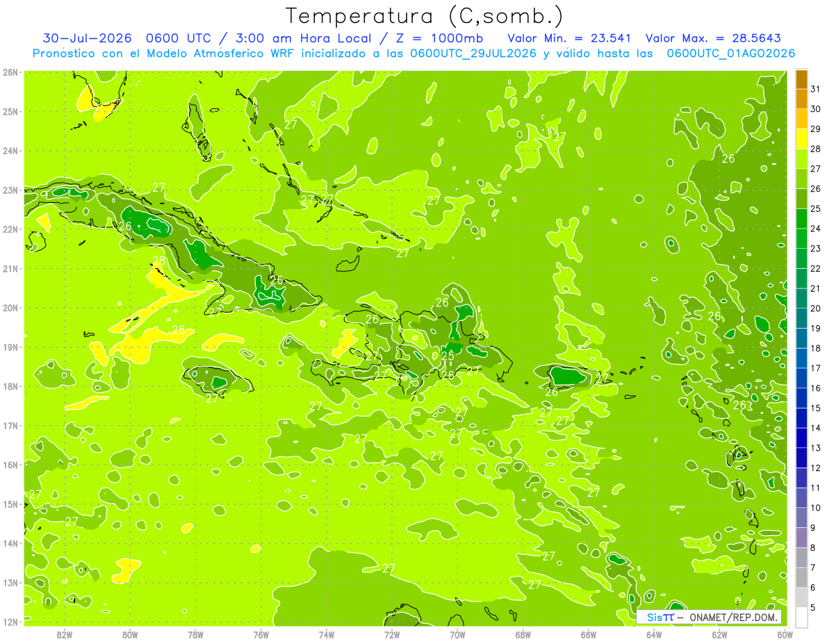This screenshot has width=834, height=644.
Task: Click the "15" value on the color scale
Action: point(816,408)
